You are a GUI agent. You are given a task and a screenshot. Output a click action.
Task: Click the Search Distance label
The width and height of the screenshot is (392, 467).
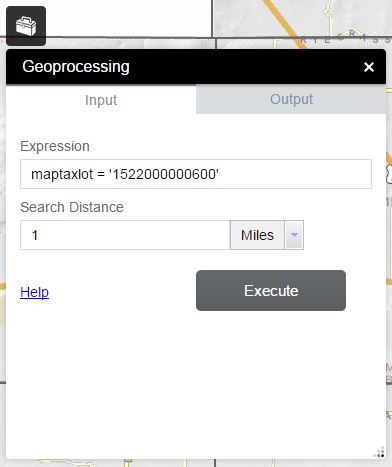[72, 207]
